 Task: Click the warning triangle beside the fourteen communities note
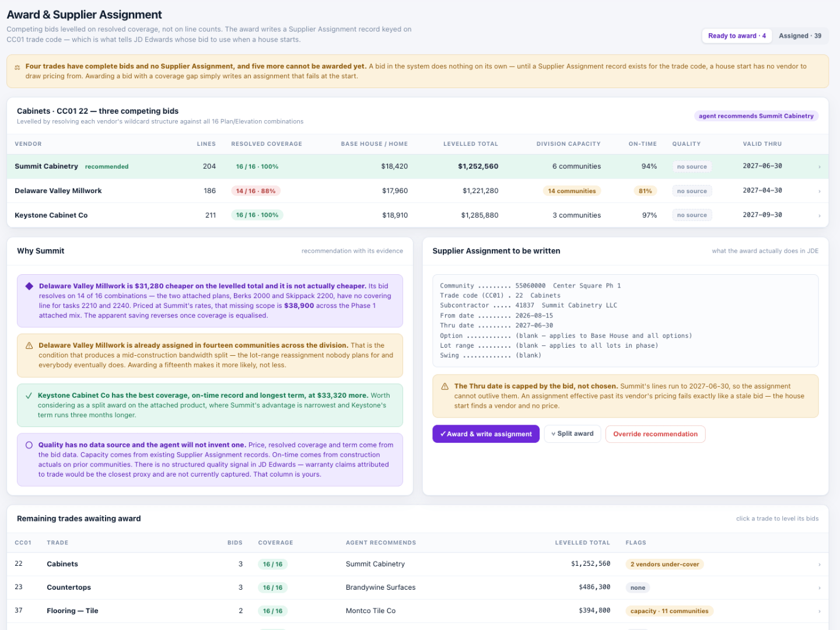tap(29, 346)
